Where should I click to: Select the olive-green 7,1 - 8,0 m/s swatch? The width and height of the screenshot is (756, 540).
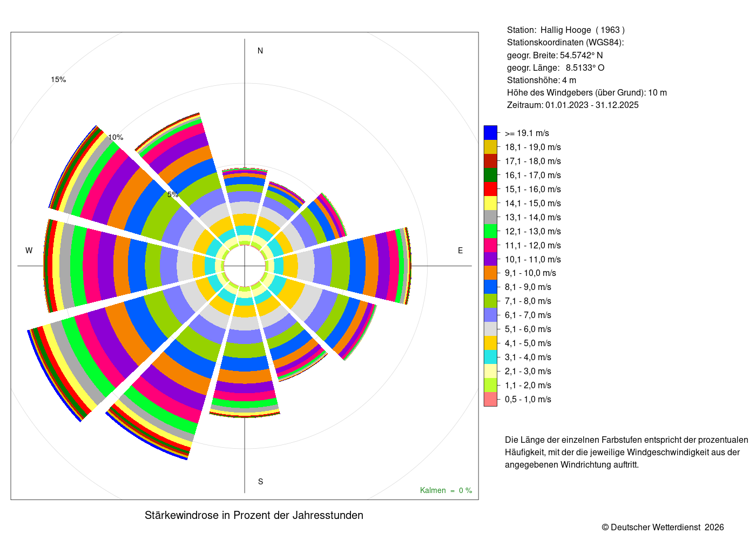[x=490, y=301]
